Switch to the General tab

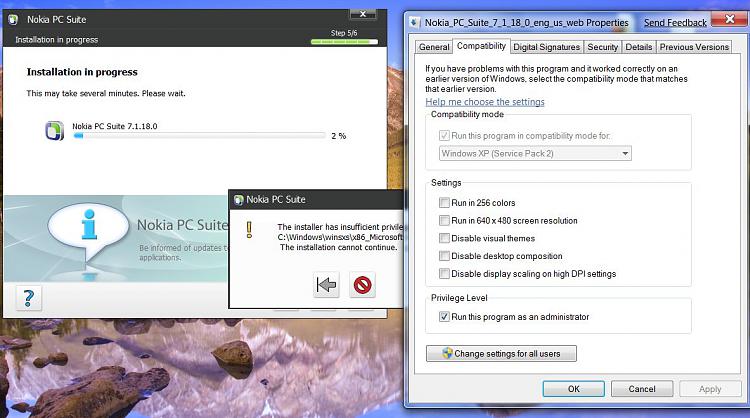pyautogui.click(x=434, y=47)
